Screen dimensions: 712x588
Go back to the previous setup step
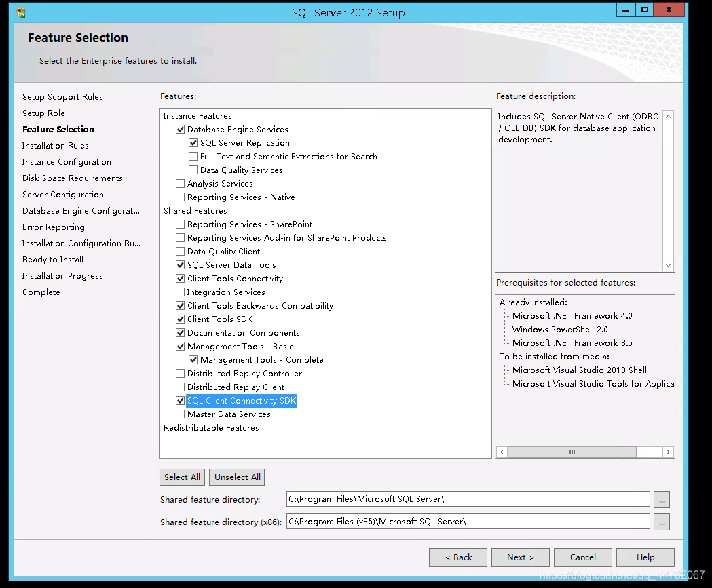point(458,557)
